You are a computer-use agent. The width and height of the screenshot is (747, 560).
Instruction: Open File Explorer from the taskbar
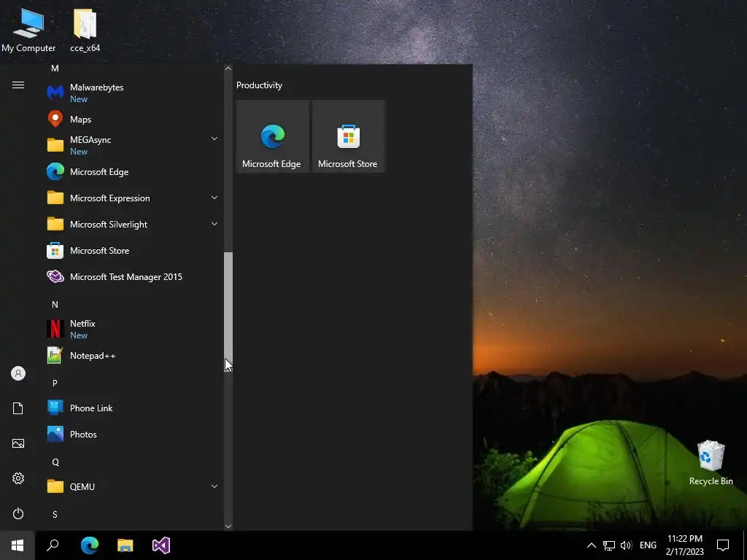pyautogui.click(x=125, y=545)
